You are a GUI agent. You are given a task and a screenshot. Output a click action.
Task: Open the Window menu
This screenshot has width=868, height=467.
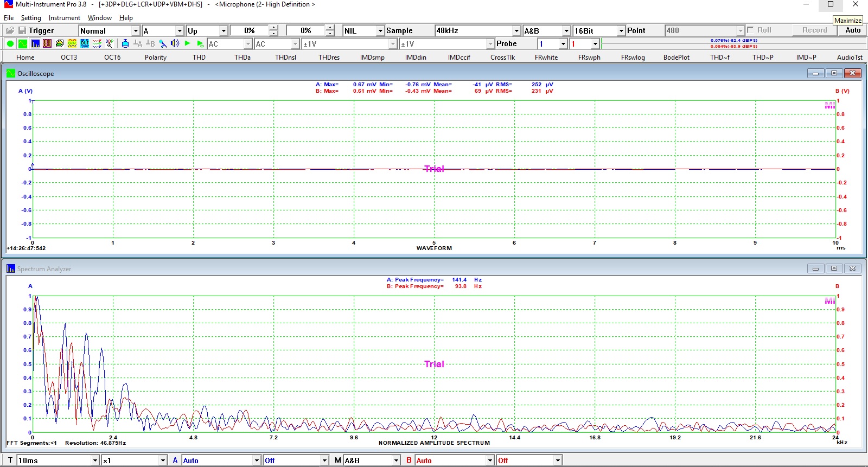point(100,18)
